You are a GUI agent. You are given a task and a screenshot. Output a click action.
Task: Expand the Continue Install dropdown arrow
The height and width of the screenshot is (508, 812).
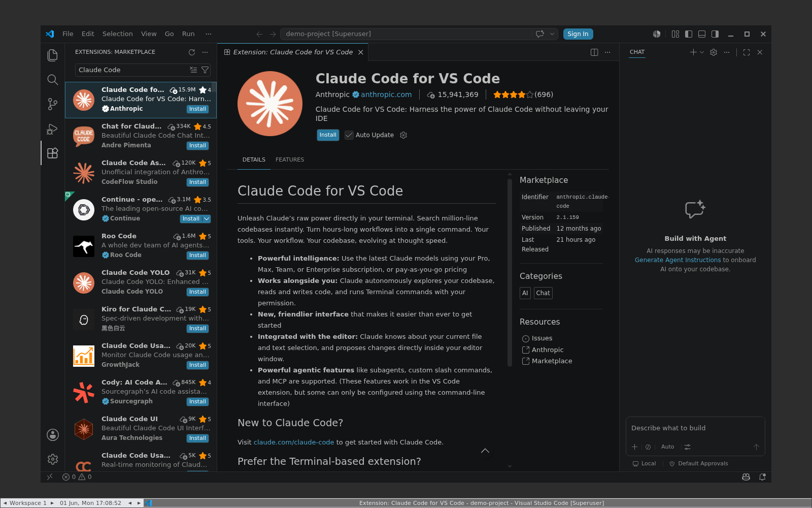coord(207,219)
